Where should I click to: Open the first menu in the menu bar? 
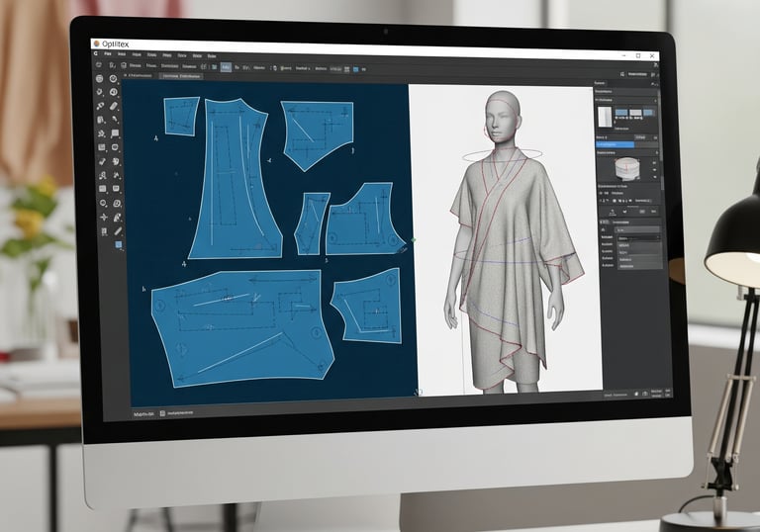pos(108,54)
